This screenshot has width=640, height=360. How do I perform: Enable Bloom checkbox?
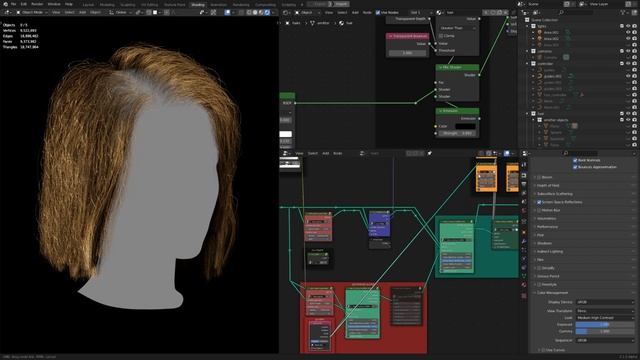(539, 177)
